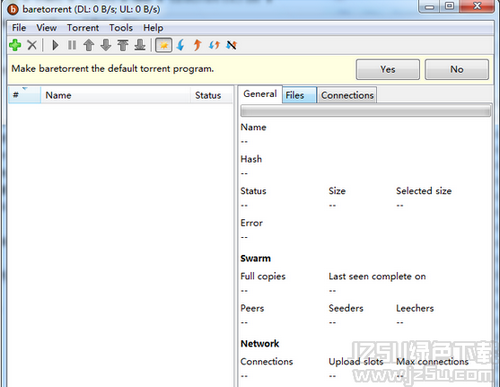
Task: Click the blue-orange double arrows icon
Action: [214, 45]
